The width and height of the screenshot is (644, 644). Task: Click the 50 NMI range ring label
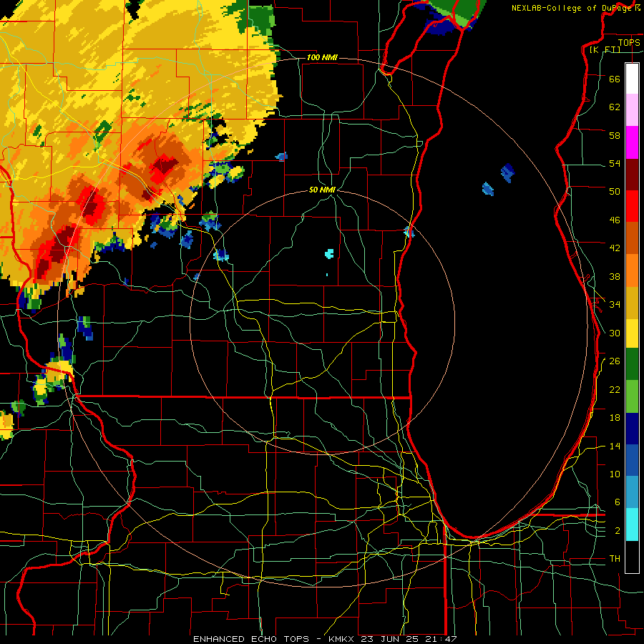(322, 190)
